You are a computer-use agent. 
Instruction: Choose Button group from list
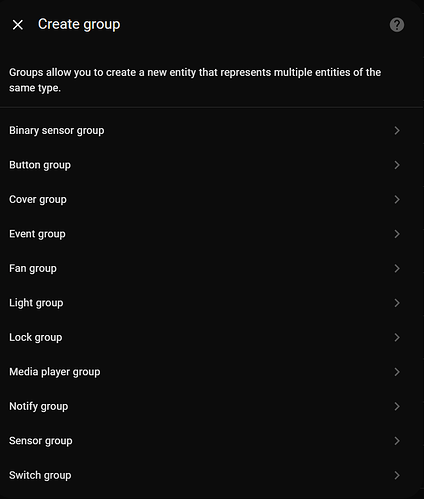(212, 165)
